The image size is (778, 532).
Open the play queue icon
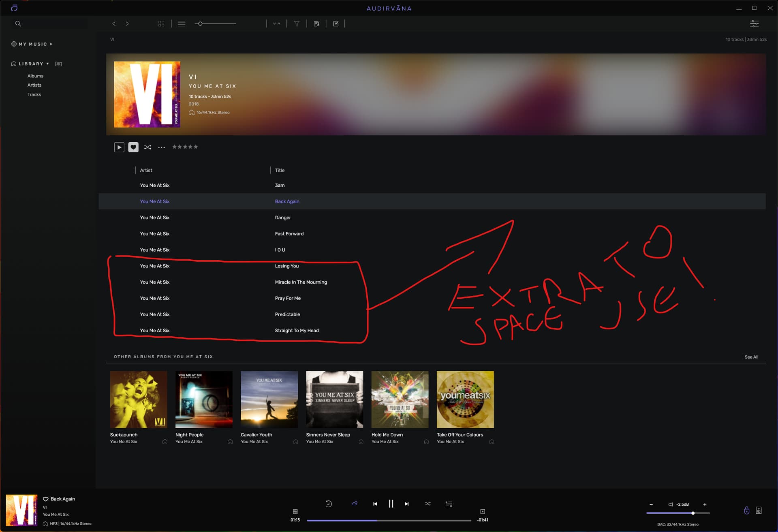pos(449,504)
